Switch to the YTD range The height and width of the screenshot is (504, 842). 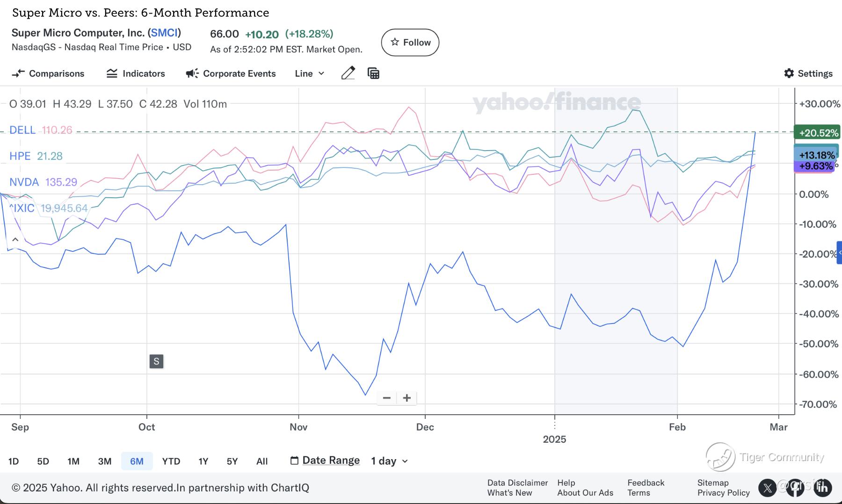point(171,461)
